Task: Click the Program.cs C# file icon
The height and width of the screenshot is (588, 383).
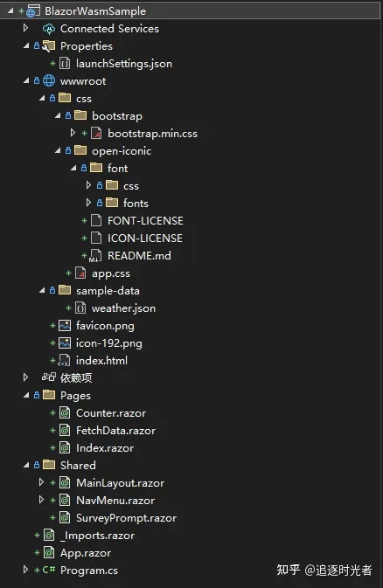Action: 49,570
